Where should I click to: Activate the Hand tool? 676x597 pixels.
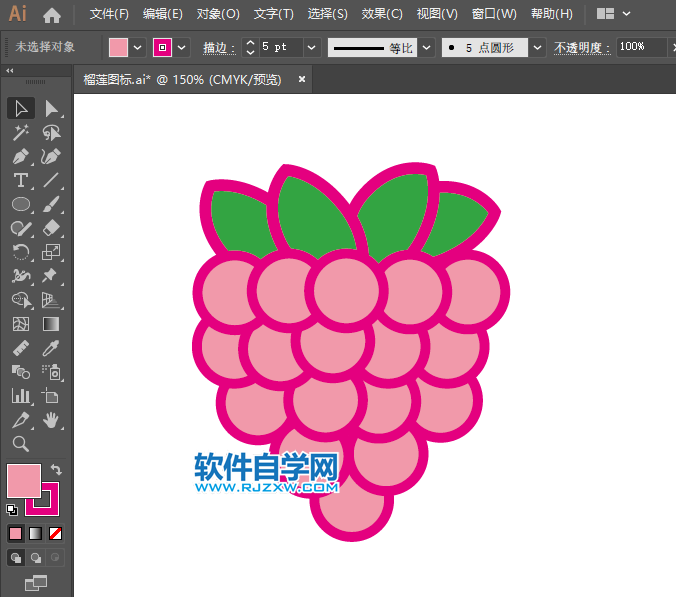[x=51, y=419]
